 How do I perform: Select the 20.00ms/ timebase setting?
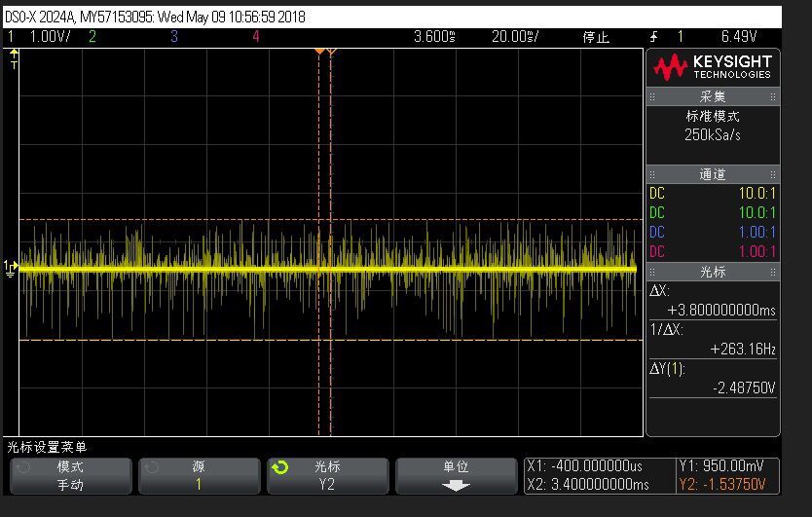515,37
